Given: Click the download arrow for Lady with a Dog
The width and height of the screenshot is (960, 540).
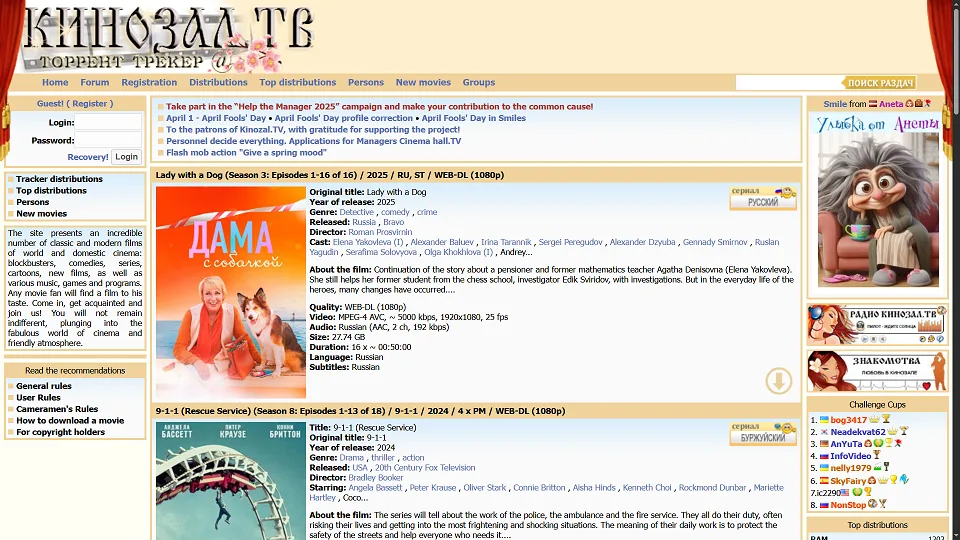Looking at the screenshot, I should (778, 381).
